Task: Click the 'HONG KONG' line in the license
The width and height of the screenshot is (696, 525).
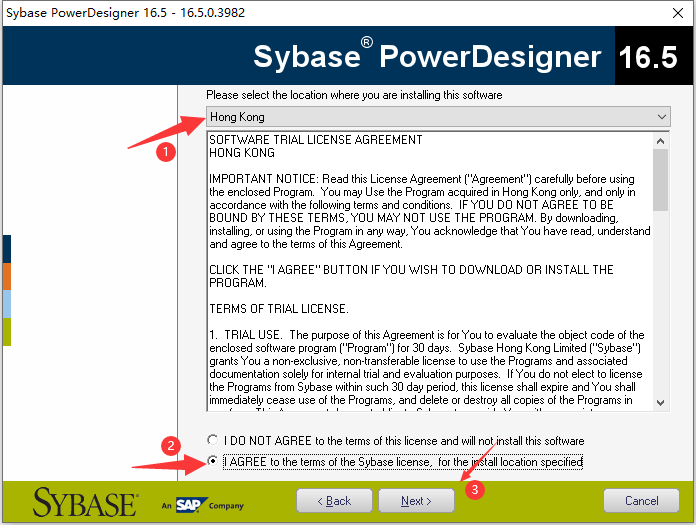Action: point(242,153)
